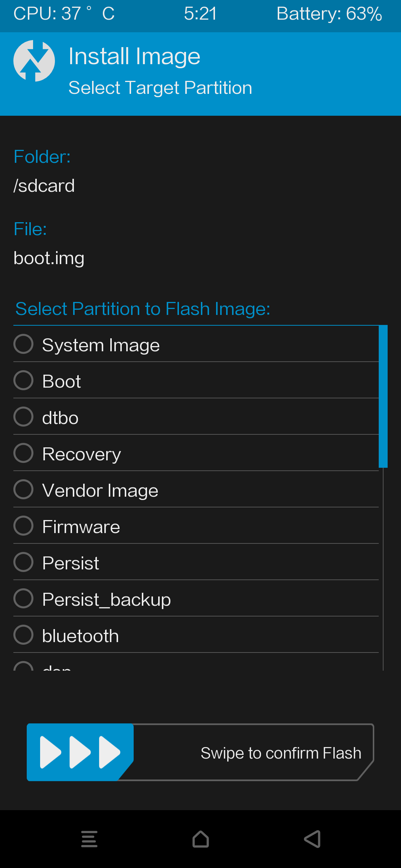This screenshot has width=401, height=868.
Task: Tap the boot.img file name
Action: click(x=49, y=258)
